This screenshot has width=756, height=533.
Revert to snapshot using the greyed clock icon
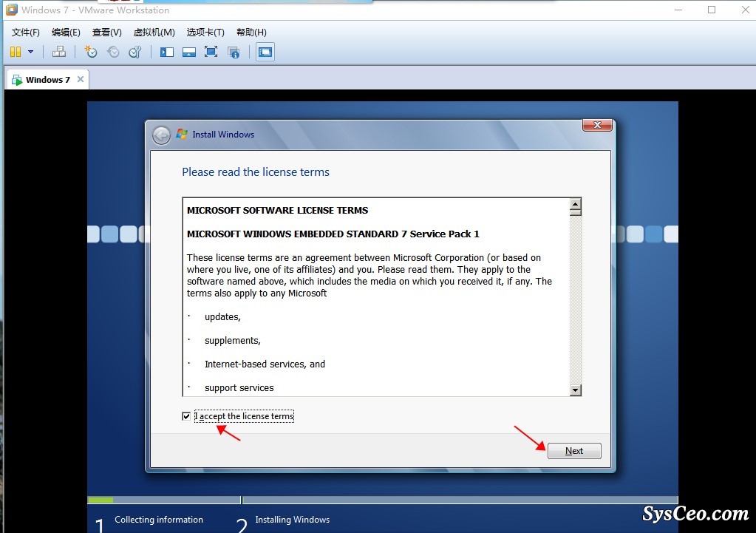[113, 52]
